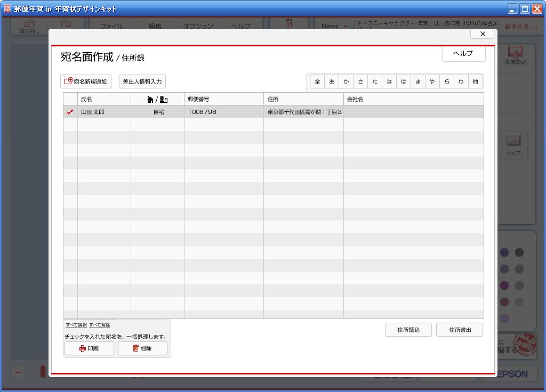546x392 pixels.
Task: Pick the dark blue color swatch
Action: point(504,252)
